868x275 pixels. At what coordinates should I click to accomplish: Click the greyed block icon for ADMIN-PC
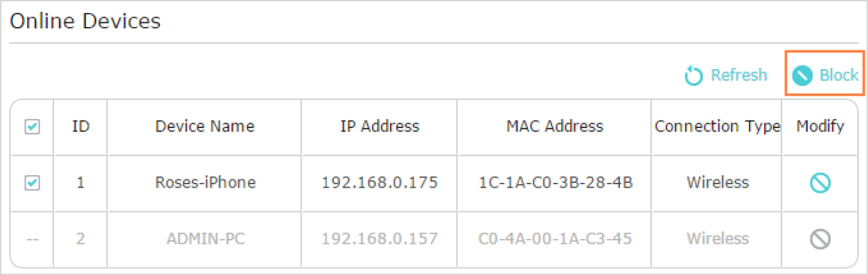820,240
